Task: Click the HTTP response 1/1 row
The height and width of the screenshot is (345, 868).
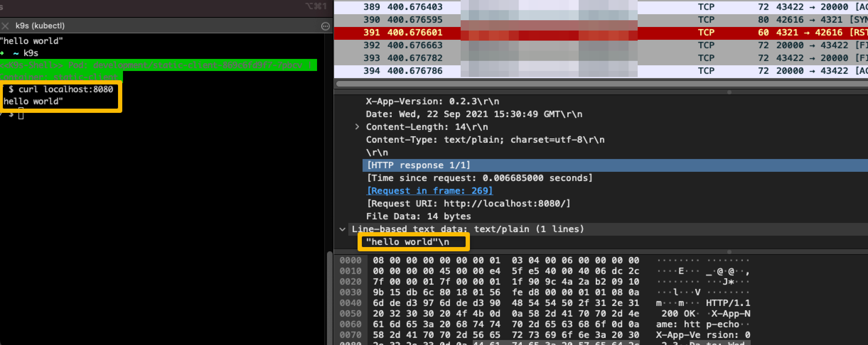Action: coord(419,165)
